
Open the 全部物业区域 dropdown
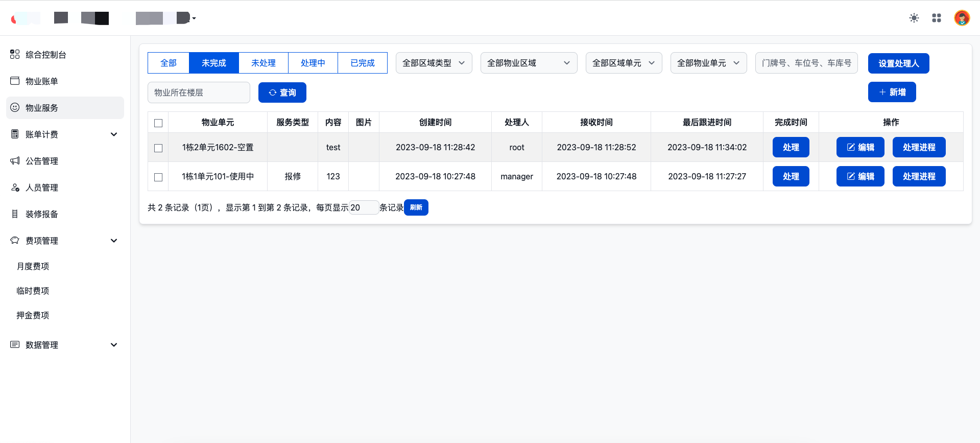coord(529,63)
